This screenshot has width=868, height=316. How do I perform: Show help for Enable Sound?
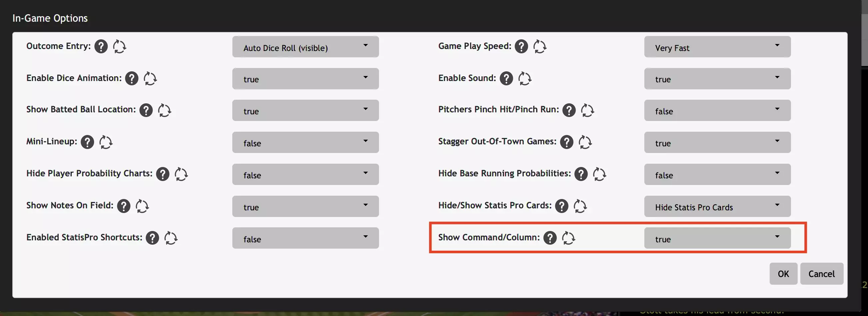pos(506,78)
